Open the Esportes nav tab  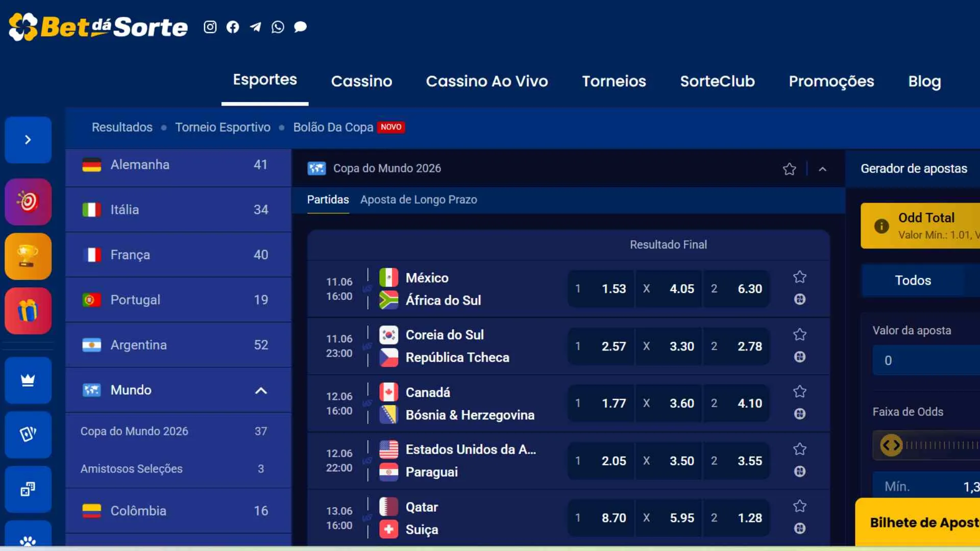pos(265,80)
